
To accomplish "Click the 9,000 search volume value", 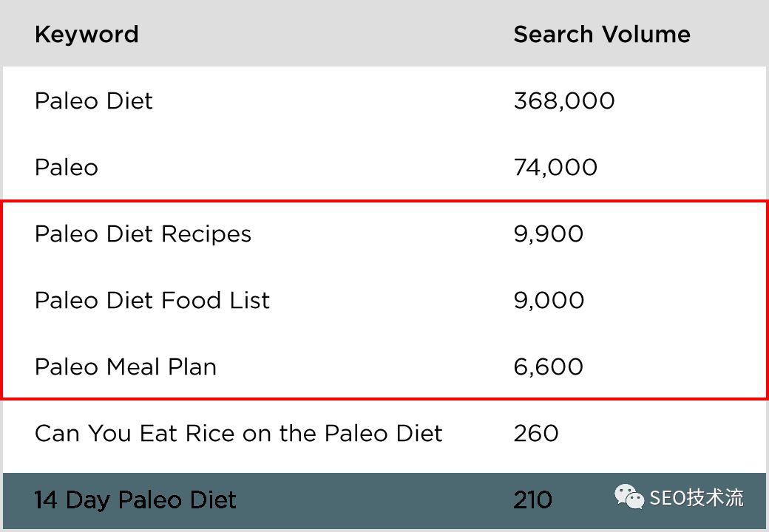I will pos(549,301).
